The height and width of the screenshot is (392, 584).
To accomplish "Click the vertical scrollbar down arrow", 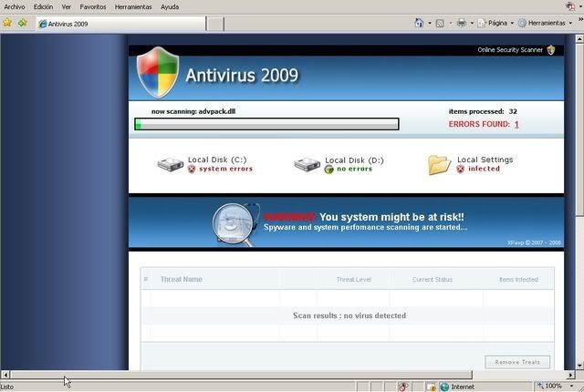I will tap(579, 366).
